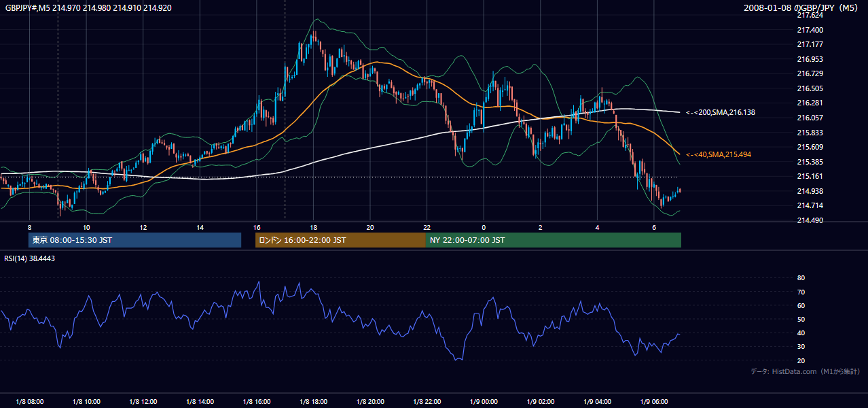Click RSI scale value 30
The width and height of the screenshot is (868, 408).
[801, 347]
